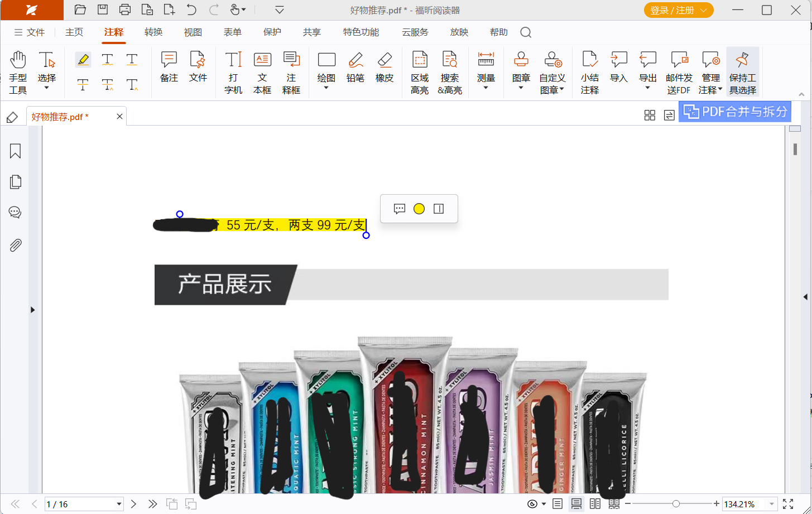This screenshot has width=812, height=514.
Task: Click the 产品展示 heading in document
Action: [225, 284]
